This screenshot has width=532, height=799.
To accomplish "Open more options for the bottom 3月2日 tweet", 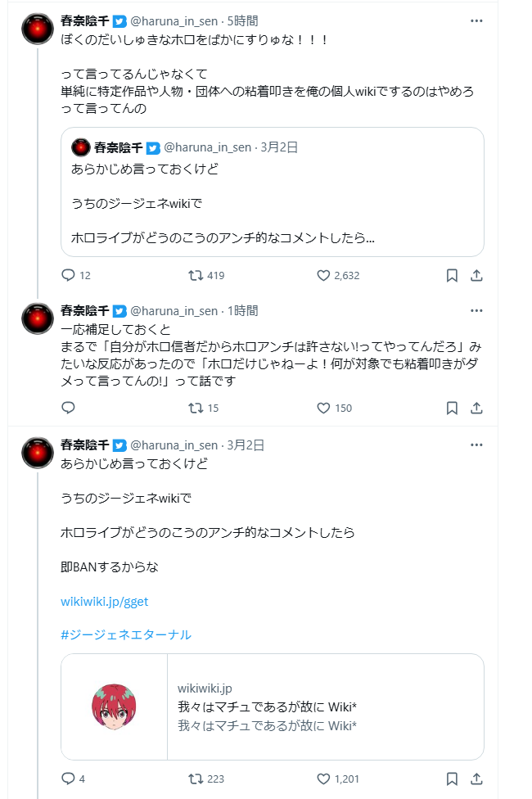I will pos(476,445).
